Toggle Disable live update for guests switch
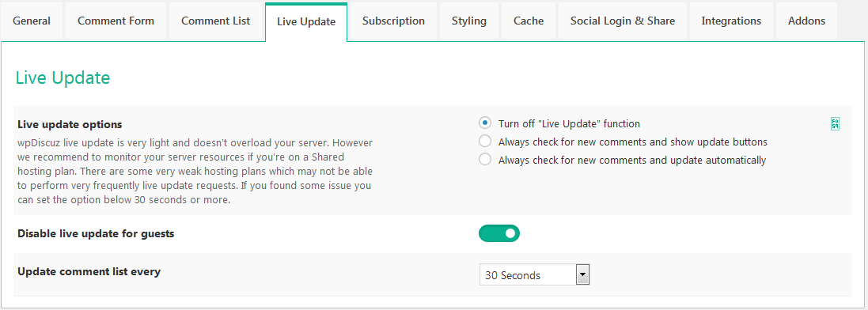 click(x=499, y=233)
